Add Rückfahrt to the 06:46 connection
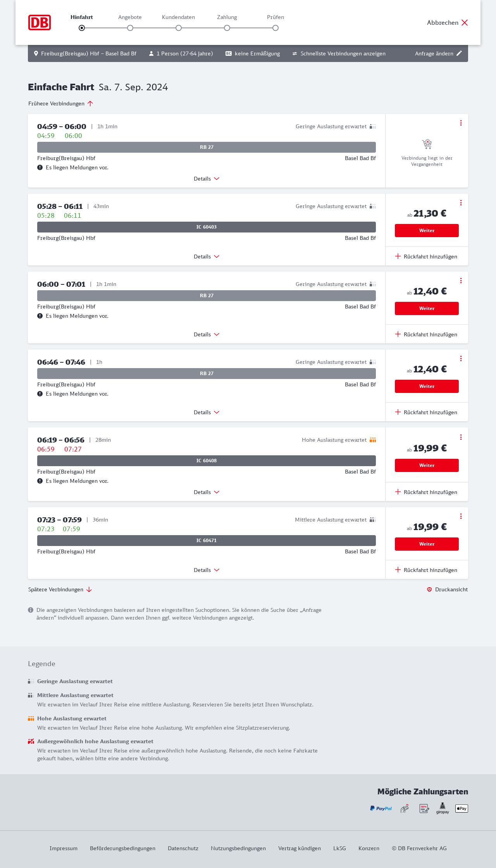The image size is (496, 868). pyautogui.click(x=426, y=412)
